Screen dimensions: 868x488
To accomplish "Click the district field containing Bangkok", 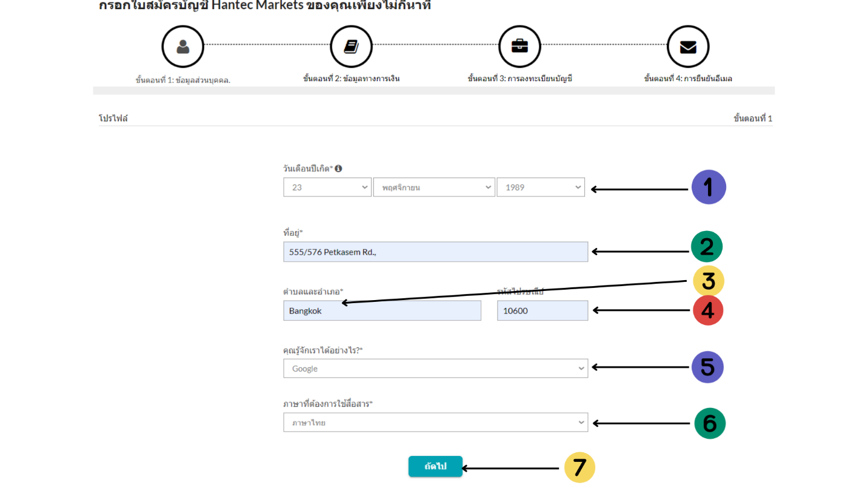I will [382, 311].
